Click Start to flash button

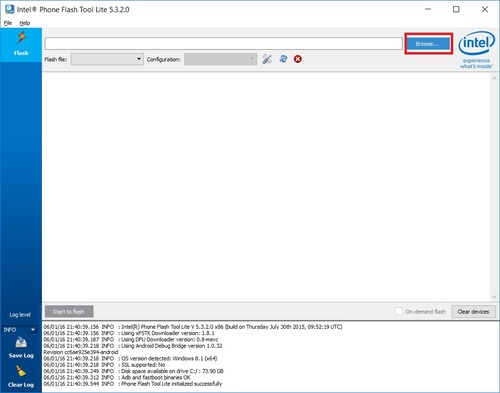tap(69, 312)
